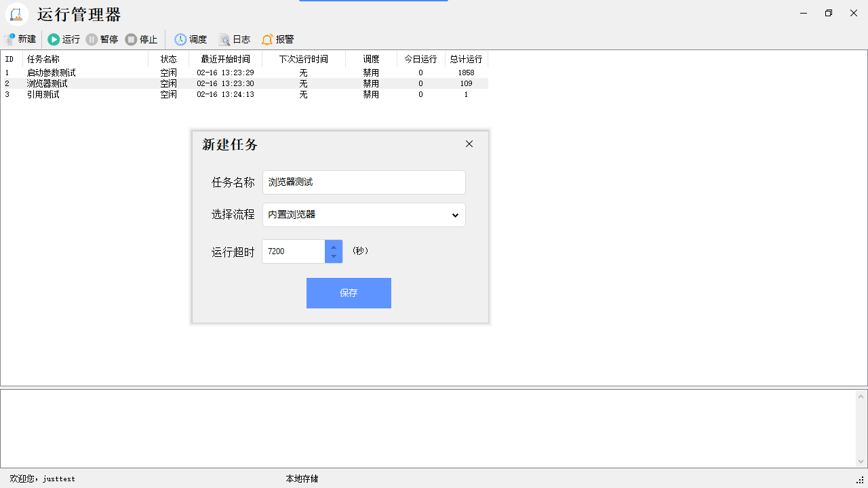Select the 启动参数测试 task row
Screen dimensions: 868x488
52,73
